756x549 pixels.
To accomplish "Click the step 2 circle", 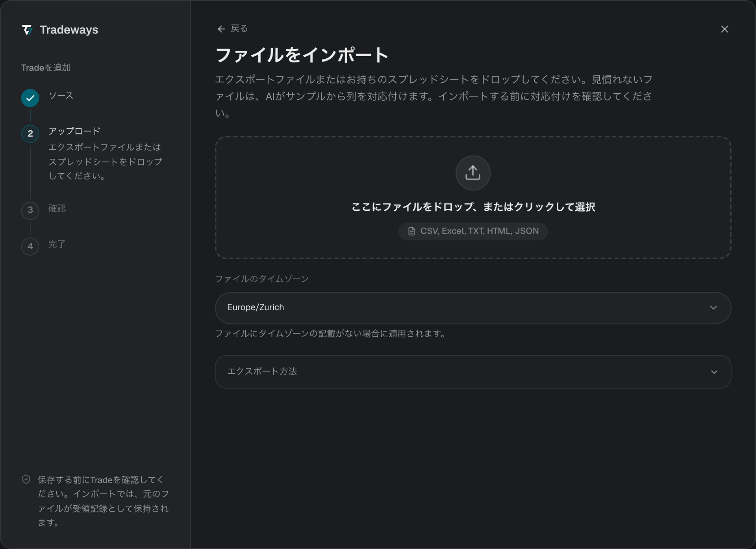I will [x=30, y=134].
